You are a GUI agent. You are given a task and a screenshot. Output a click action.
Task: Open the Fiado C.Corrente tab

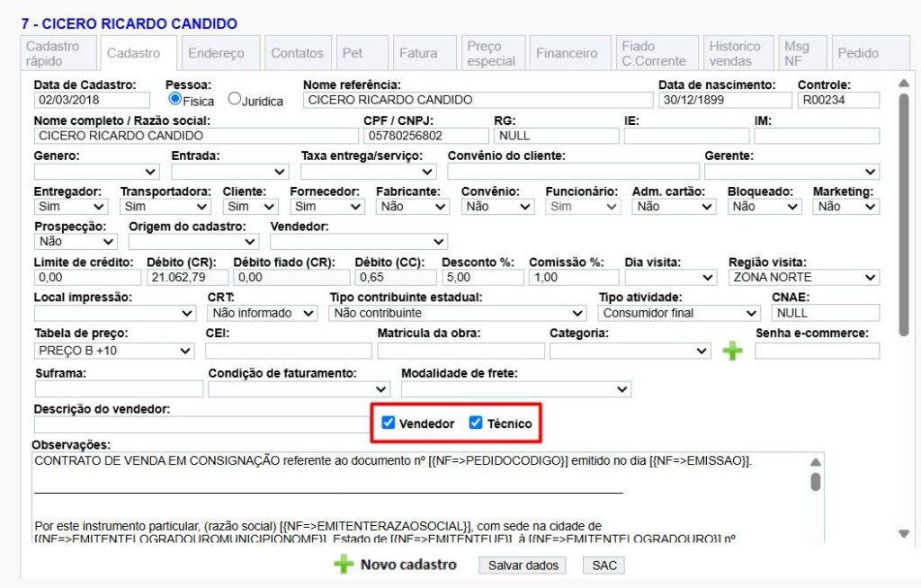click(x=657, y=53)
